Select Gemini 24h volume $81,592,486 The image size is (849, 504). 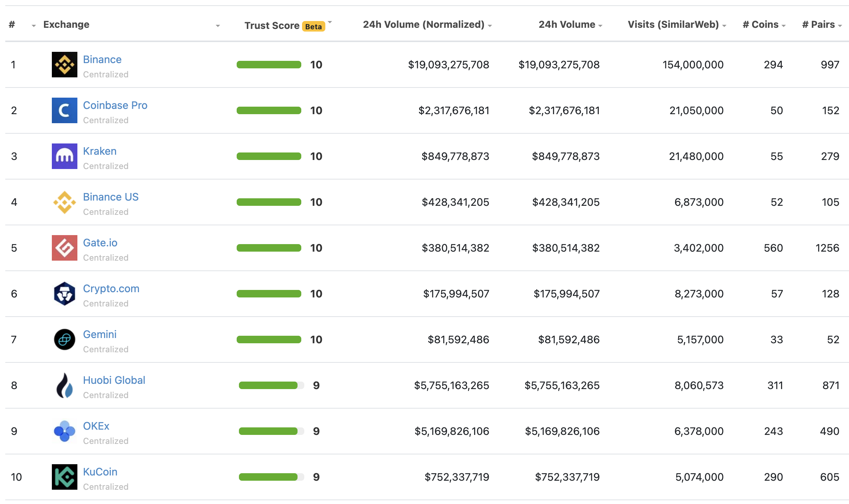[569, 340]
